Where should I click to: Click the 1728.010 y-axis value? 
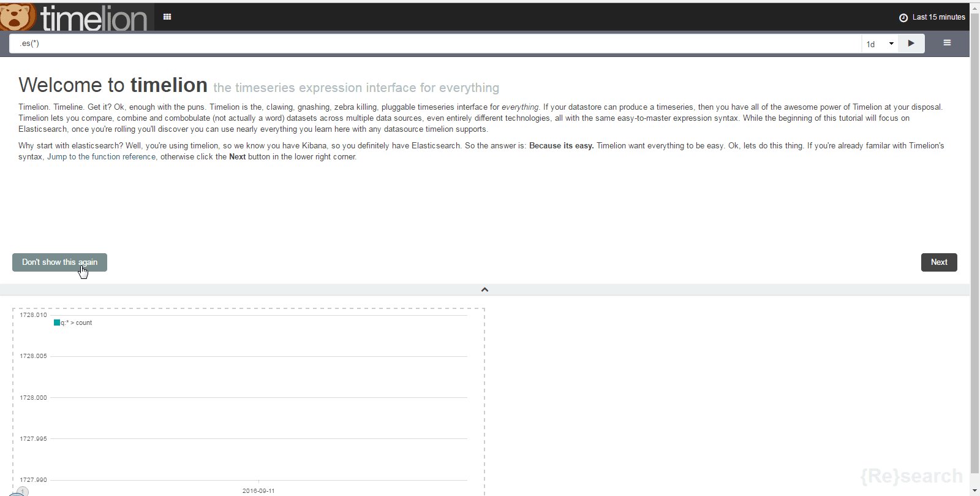[x=33, y=315]
